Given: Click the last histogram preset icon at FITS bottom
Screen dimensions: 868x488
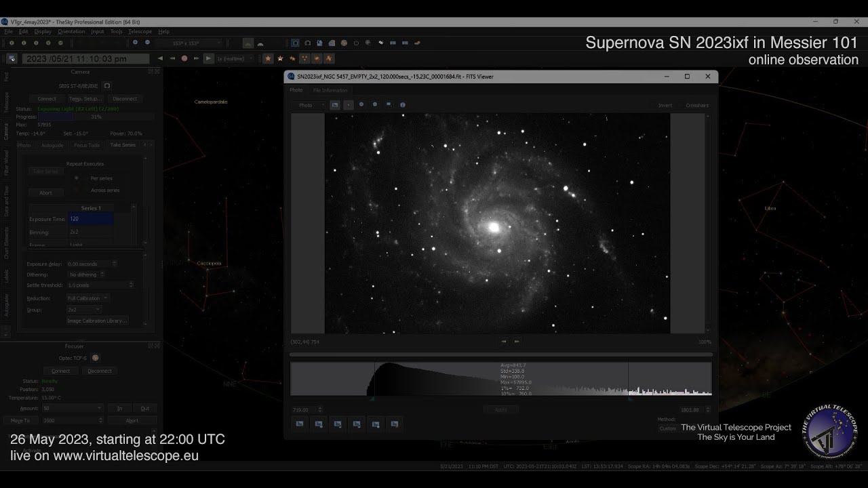Looking at the screenshot, I should tap(395, 424).
